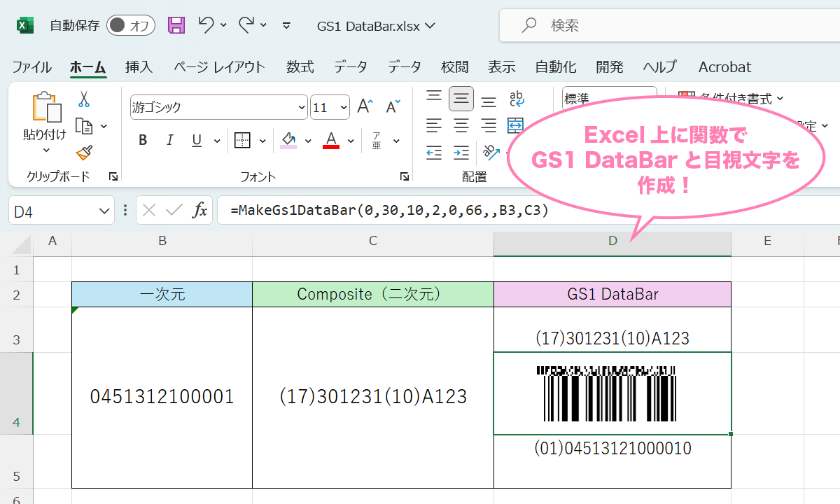Open the font size dropdown

pyautogui.click(x=343, y=107)
